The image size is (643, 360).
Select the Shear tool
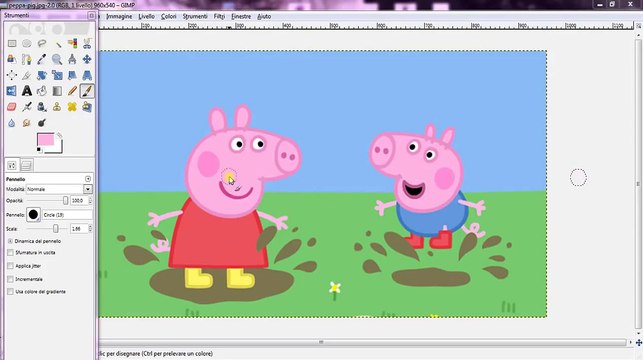(72, 75)
